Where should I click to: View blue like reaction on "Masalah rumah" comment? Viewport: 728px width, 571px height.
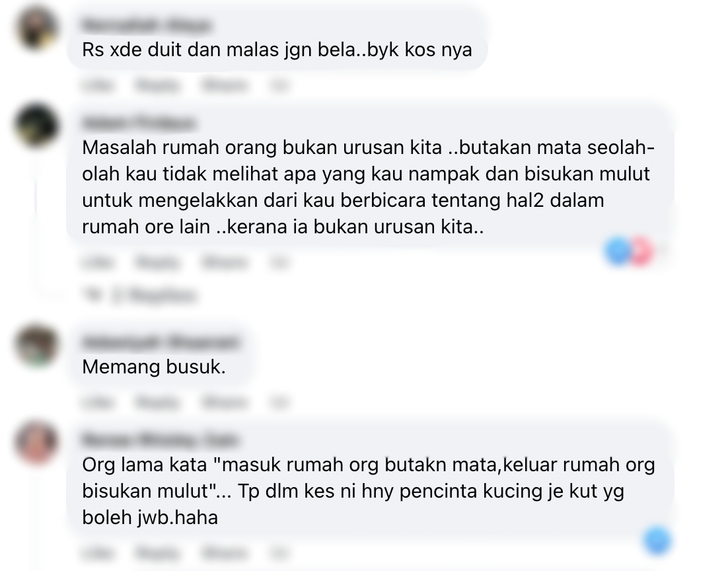(618, 251)
